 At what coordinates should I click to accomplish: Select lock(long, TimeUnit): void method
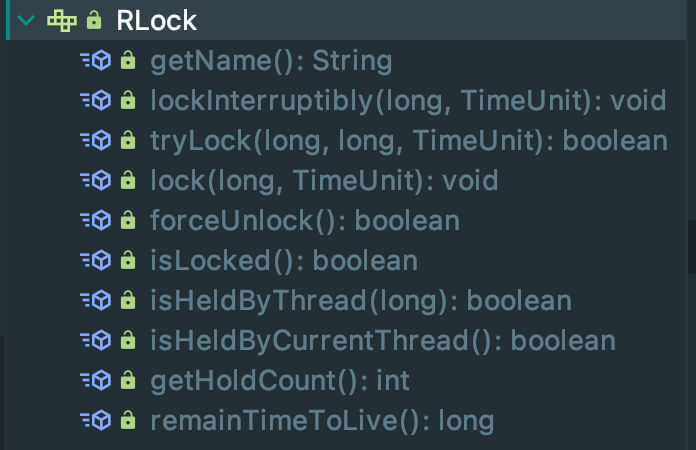pos(324,181)
